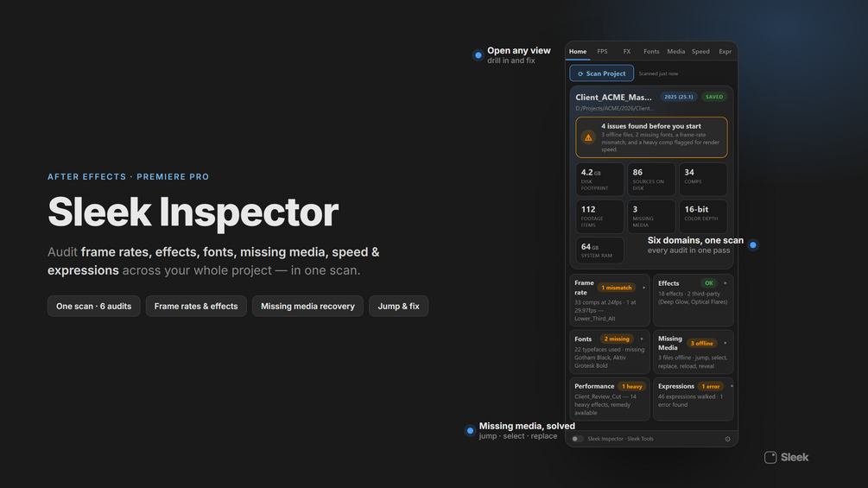Click the 2 missing badge
The image size is (868, 488).
point(617,339)
